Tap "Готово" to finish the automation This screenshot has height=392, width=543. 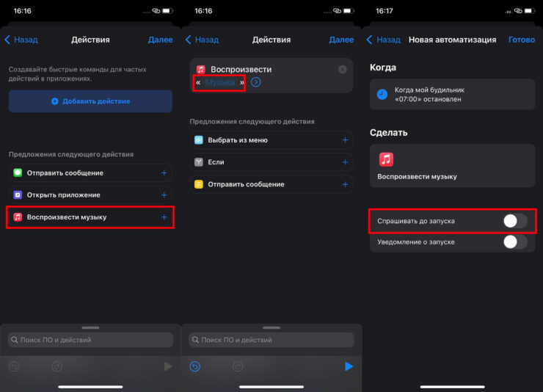(521, 40)
